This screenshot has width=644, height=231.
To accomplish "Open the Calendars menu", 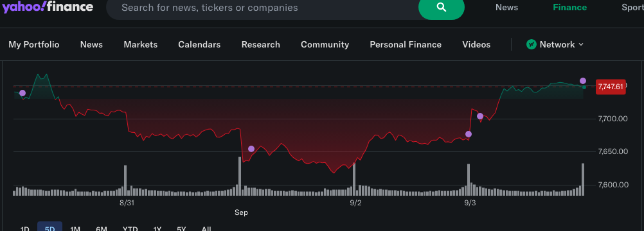I will (199, 44).
